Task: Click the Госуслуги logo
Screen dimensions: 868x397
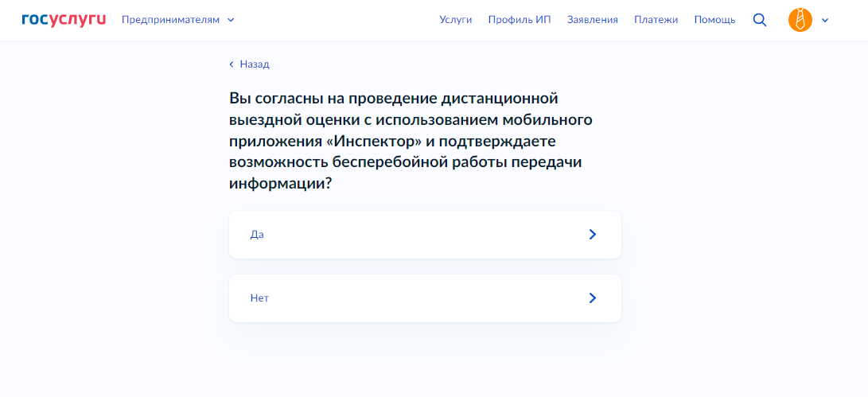Action: coord(64,20)
